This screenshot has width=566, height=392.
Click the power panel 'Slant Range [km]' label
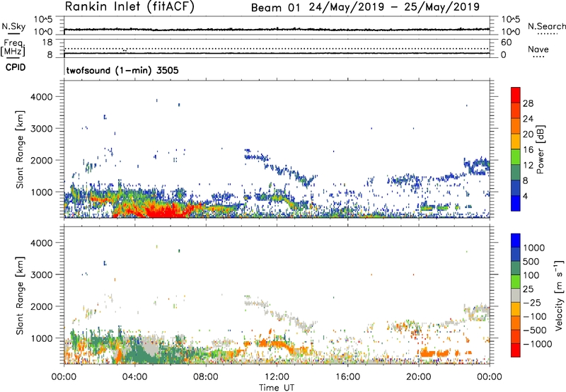pyautogui.click(x=20, y=149)
